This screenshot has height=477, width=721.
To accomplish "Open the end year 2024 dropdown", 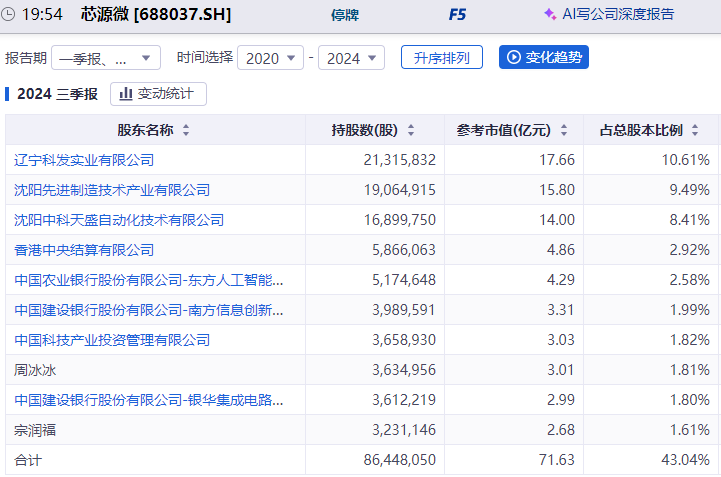I will coord(351,57).
